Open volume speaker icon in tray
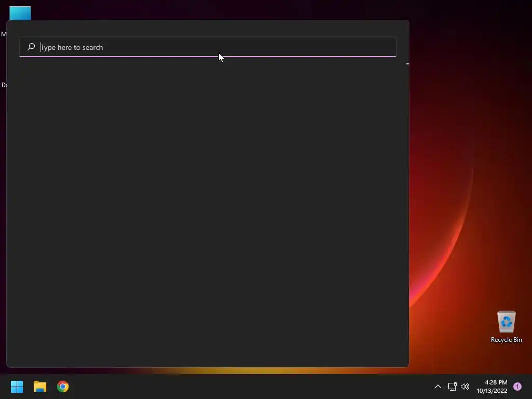Image resolution: width=532 pixels, height=399 pixels. 465,387
